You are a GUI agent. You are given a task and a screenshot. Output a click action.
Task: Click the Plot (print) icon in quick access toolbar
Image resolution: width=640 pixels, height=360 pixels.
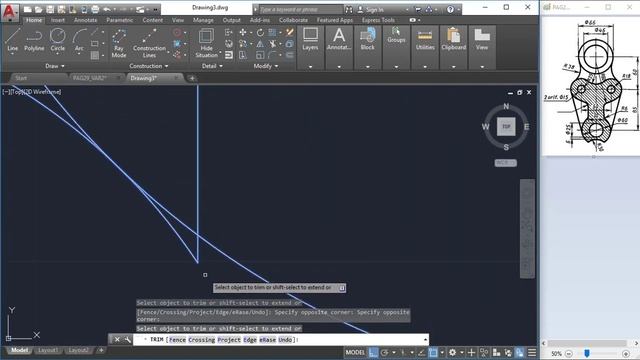[95, 9]
